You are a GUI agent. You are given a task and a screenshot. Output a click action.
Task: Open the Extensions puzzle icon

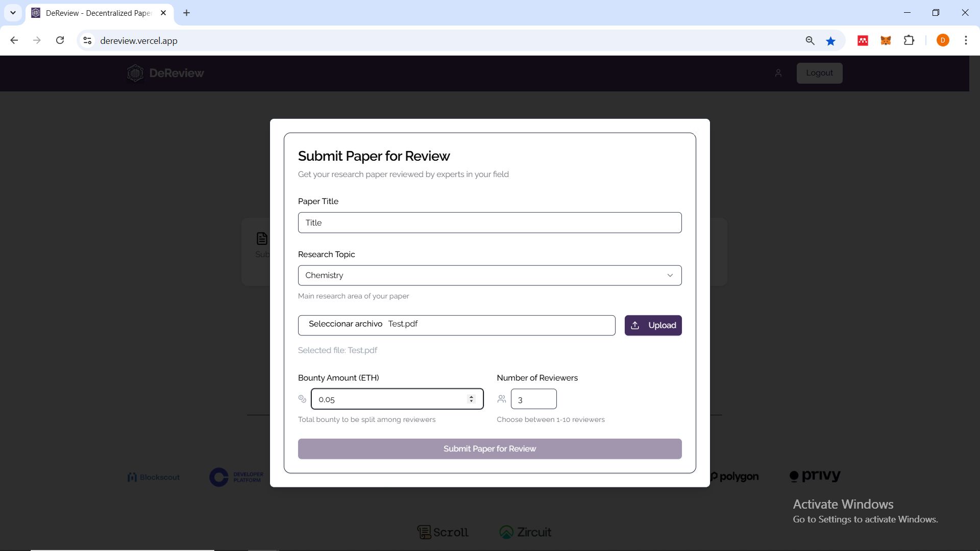tap(909, 40)
